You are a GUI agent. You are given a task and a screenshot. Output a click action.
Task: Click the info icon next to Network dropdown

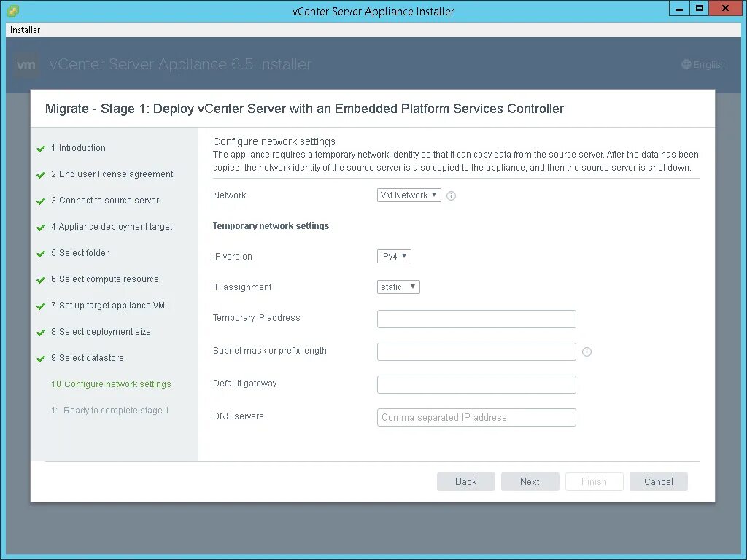451,195
